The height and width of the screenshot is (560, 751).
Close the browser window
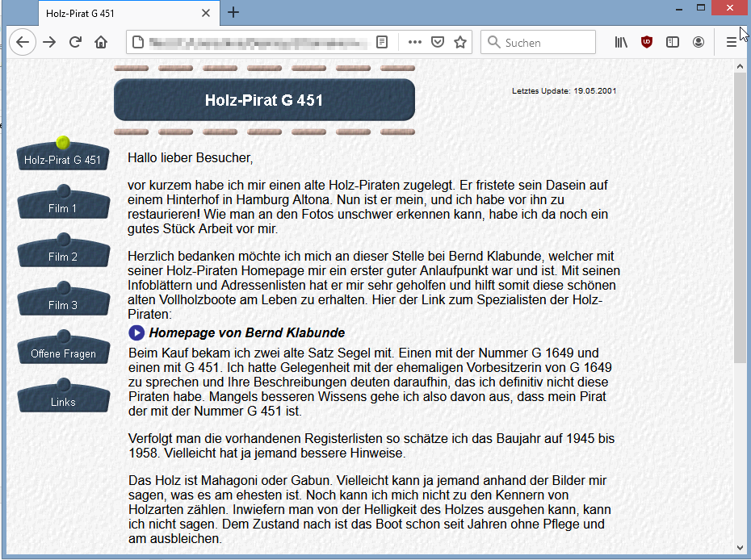coord(730,8)
